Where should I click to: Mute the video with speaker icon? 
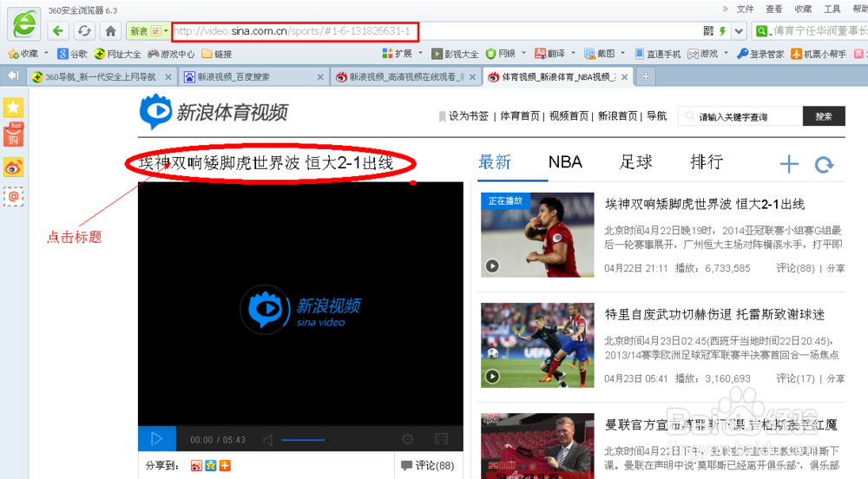[268, 440]
